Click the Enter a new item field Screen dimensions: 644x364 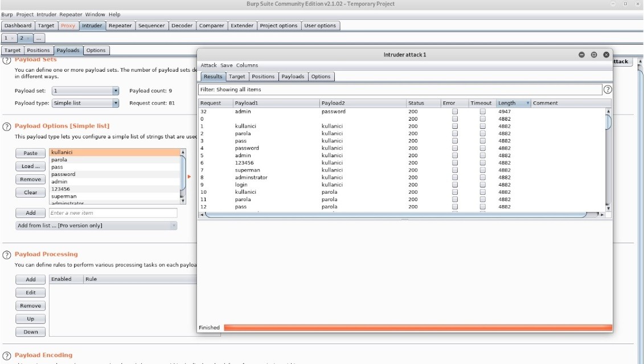click(x=113, y=213)
